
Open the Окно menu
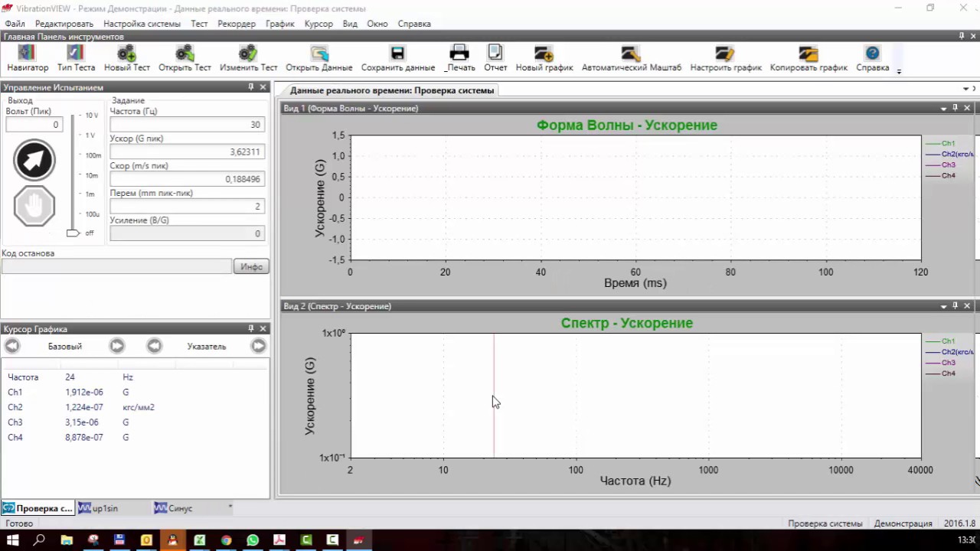377,24
